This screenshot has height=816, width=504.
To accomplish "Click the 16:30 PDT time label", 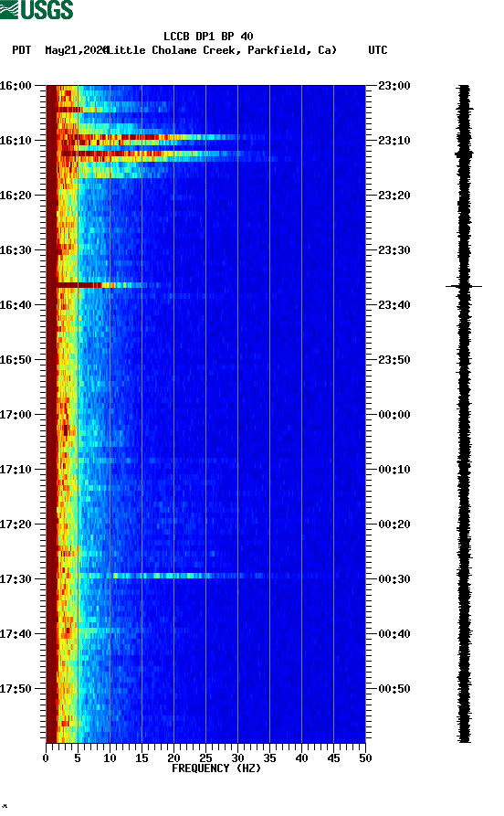I will pyautogui.click(x=16, y=249).
